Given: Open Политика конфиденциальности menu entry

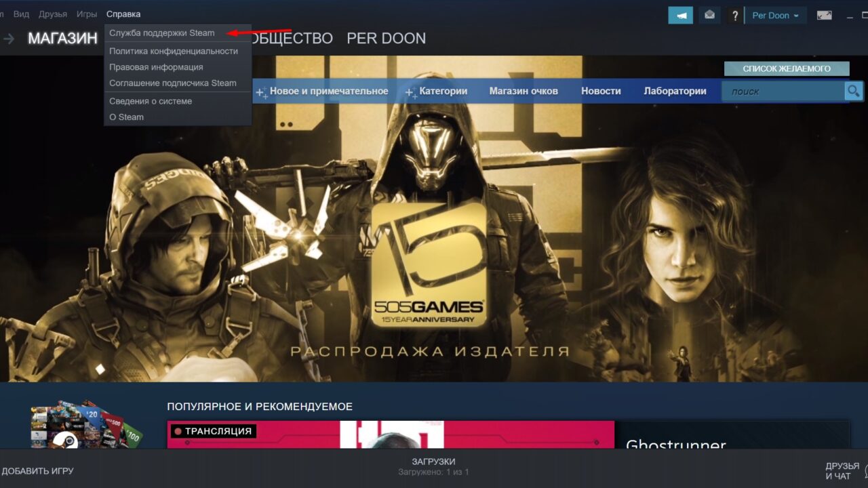Looking at the screenshot, I should point(173,51).
